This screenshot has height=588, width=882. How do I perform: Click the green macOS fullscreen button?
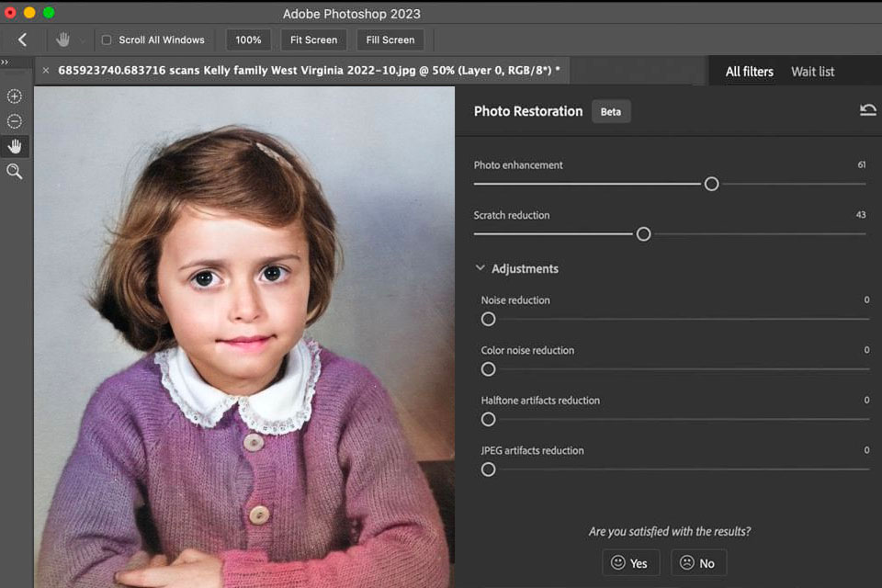coord(49,12)
